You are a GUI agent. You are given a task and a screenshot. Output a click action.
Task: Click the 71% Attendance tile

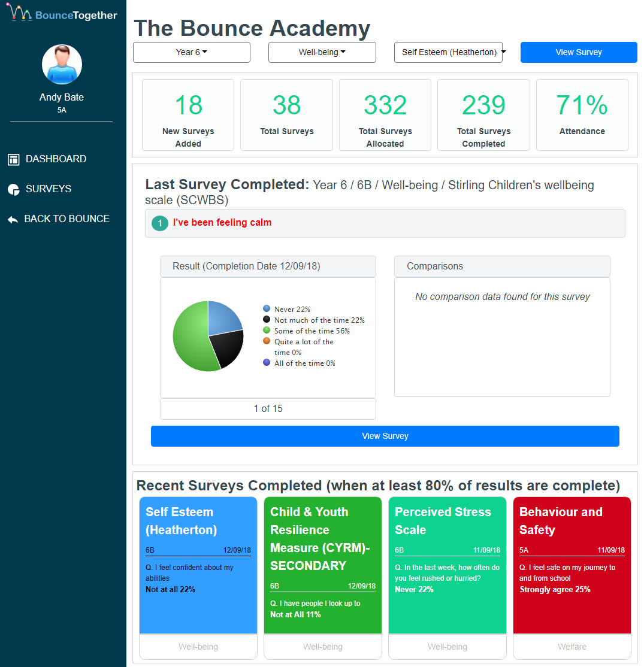pyautogui.click(x=582, y=115)
